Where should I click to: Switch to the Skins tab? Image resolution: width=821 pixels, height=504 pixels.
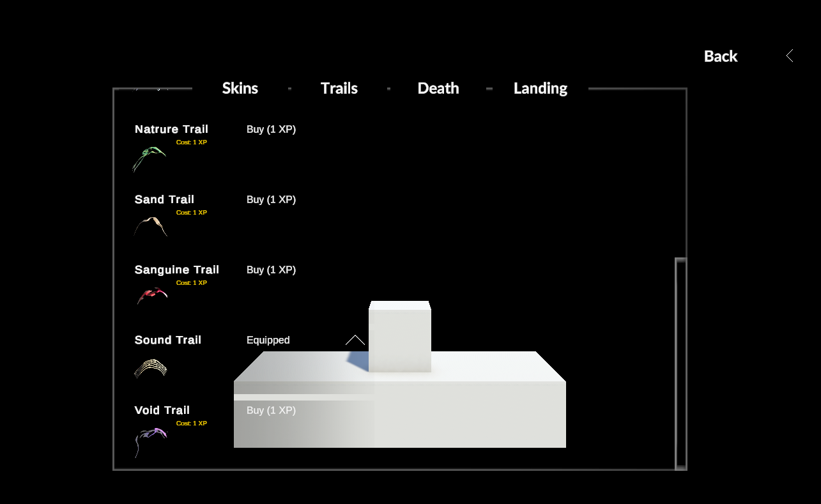240,88
